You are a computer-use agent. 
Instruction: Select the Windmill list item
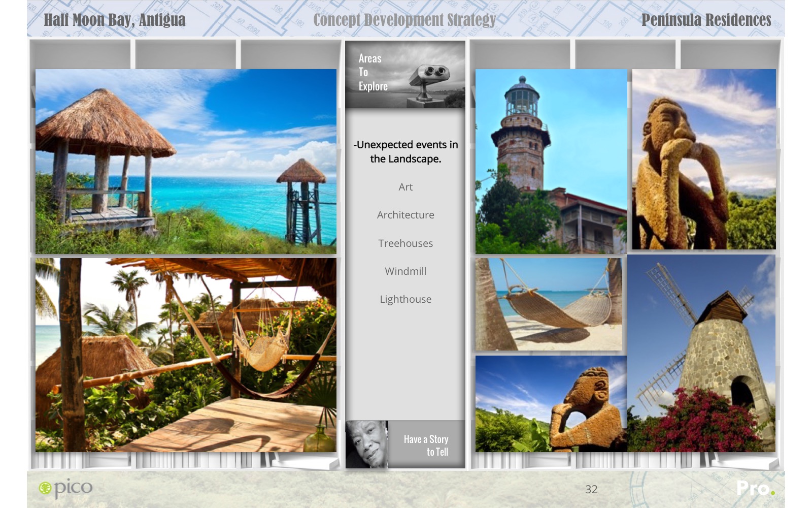[405, 271]
